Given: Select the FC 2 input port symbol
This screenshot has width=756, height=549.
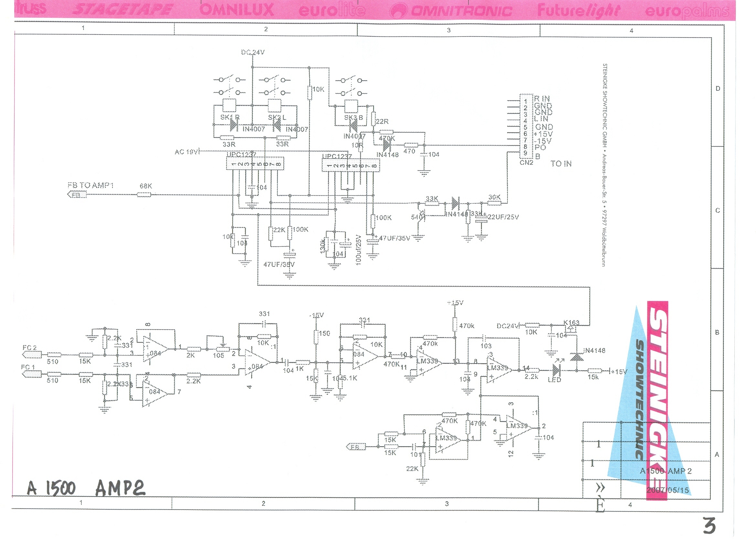Looking at the screenshot, I should [x=32, y=355].
